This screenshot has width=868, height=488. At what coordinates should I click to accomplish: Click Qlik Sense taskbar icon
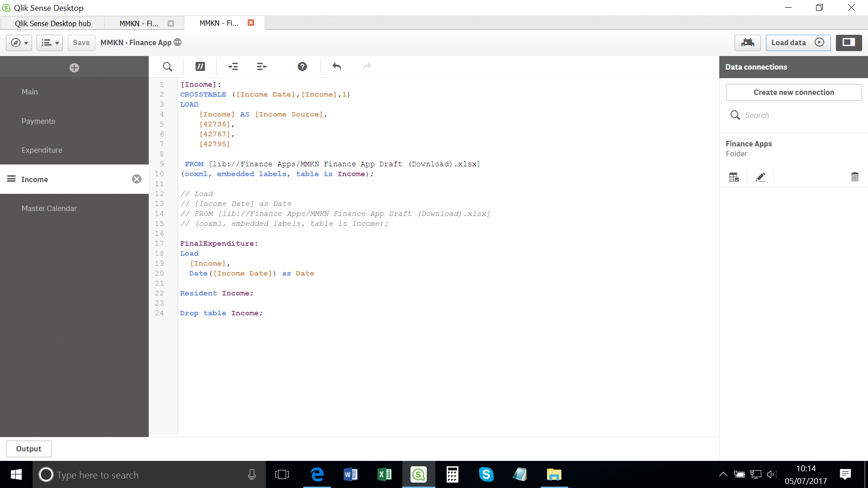coord(419,474)
